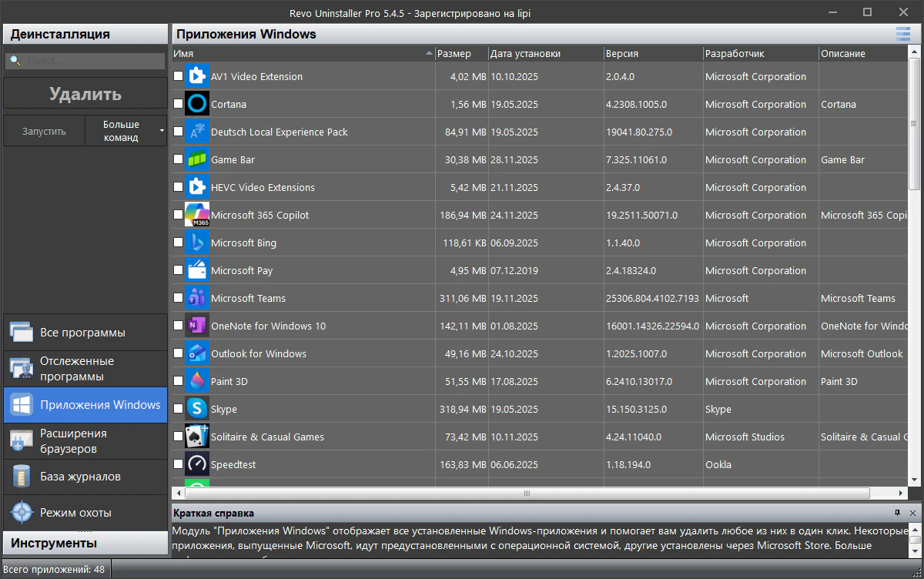Check the AV1 Video Extension checkbox

click(x=179, y=76)
